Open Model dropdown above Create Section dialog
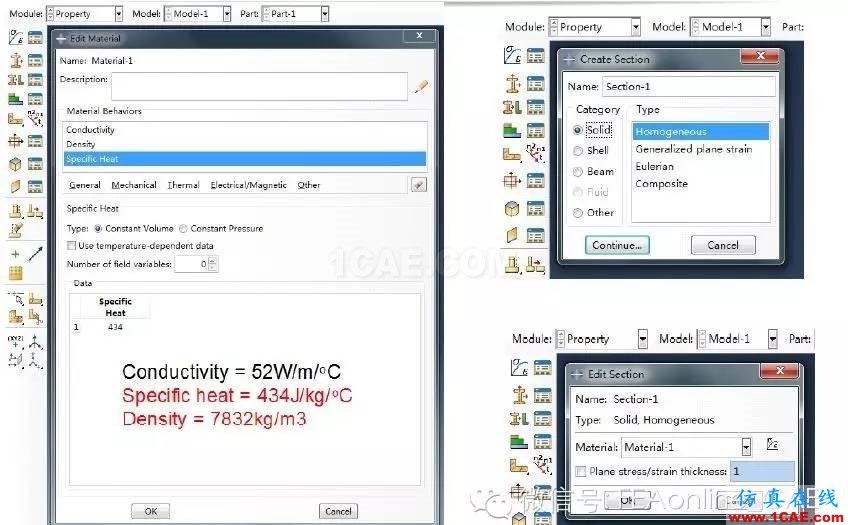Viewport: 848px width, 525px height. coord(766,26)
